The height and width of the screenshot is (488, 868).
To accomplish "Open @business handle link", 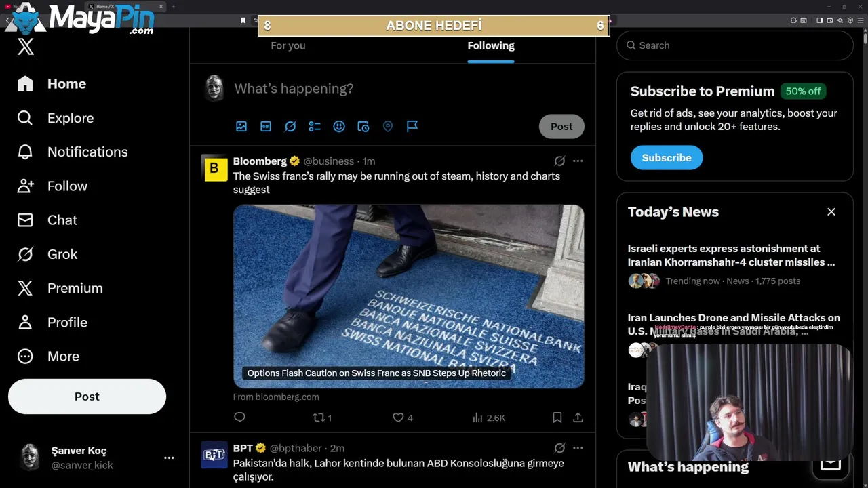I will coord(328,161).
